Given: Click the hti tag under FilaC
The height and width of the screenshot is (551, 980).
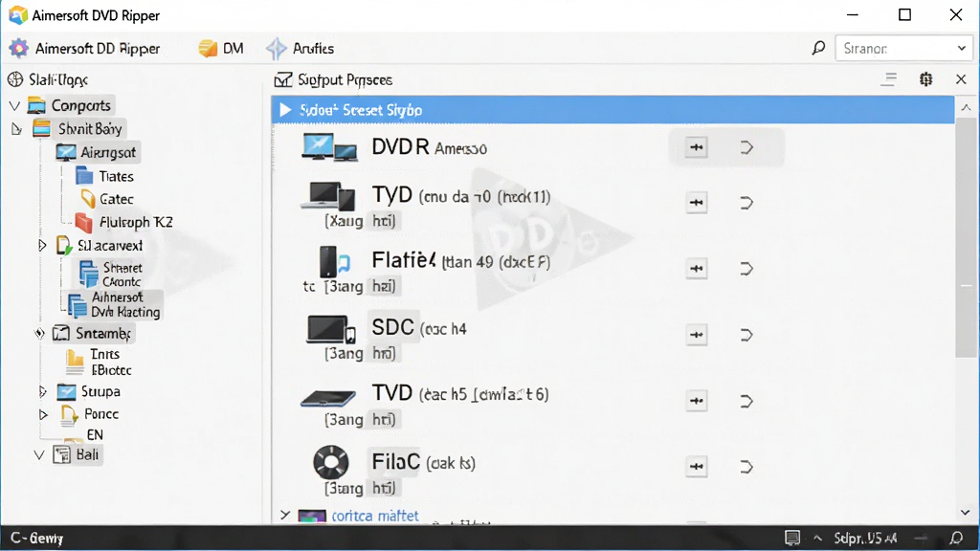Looking at the screenshot, I should click(x=384, y=488).
